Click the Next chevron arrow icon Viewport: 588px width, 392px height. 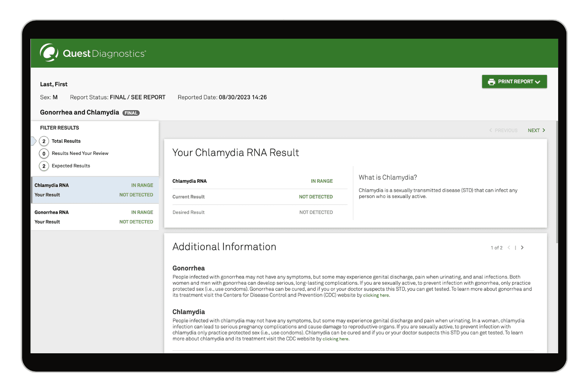click(544, 130)
